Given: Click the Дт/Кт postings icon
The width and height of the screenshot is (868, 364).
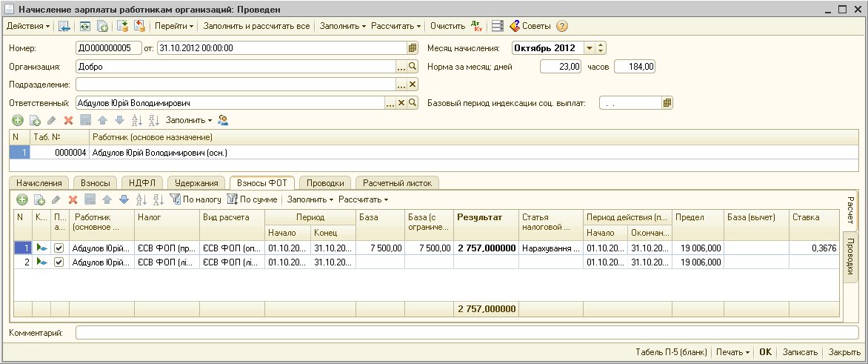Looking at the screenshot, I should tap(477, 26).
